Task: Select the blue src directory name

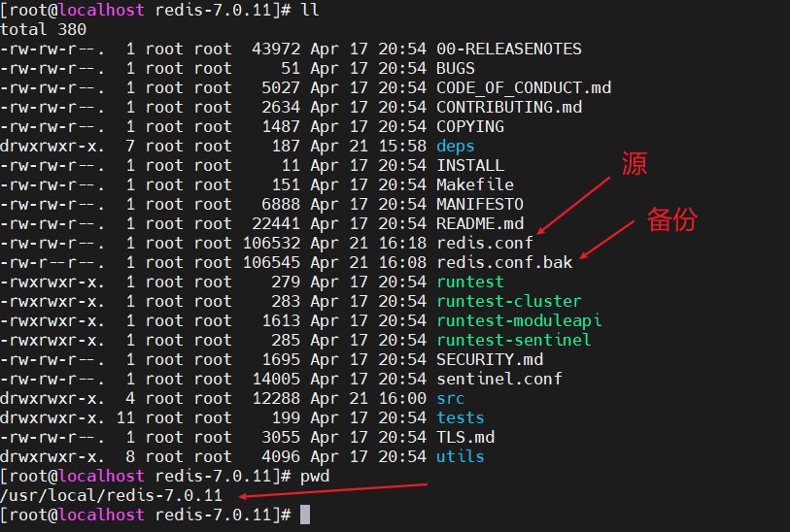Action: point(450,398)
